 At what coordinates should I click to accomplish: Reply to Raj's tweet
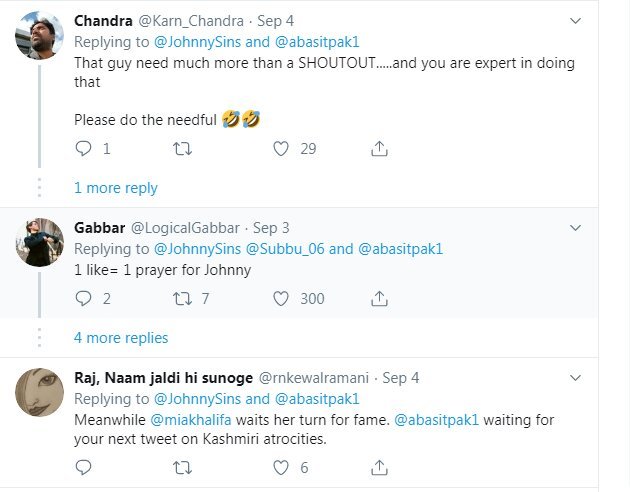[84, 467]
